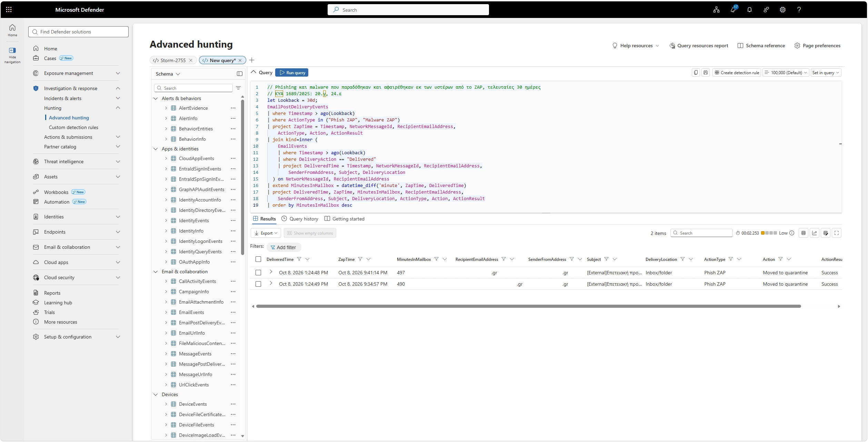Viewport: 868px width, 442px height.
Task: Expand the second result row 1:24:49 PM
Action: pyautogui.click(x=271, y=284)
